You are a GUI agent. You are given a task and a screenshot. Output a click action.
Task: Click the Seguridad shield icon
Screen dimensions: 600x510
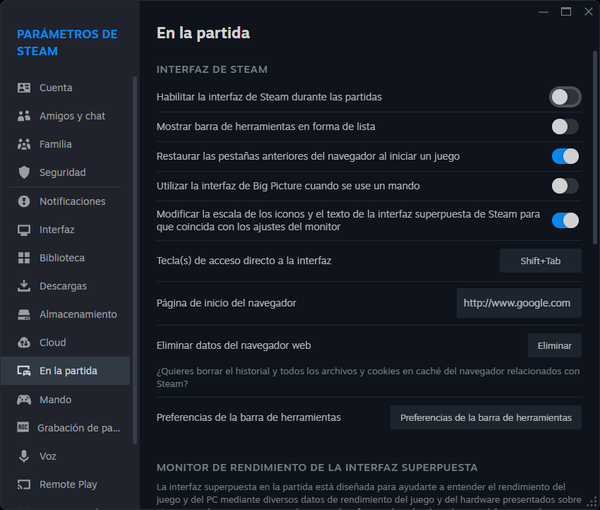point(24,173)
